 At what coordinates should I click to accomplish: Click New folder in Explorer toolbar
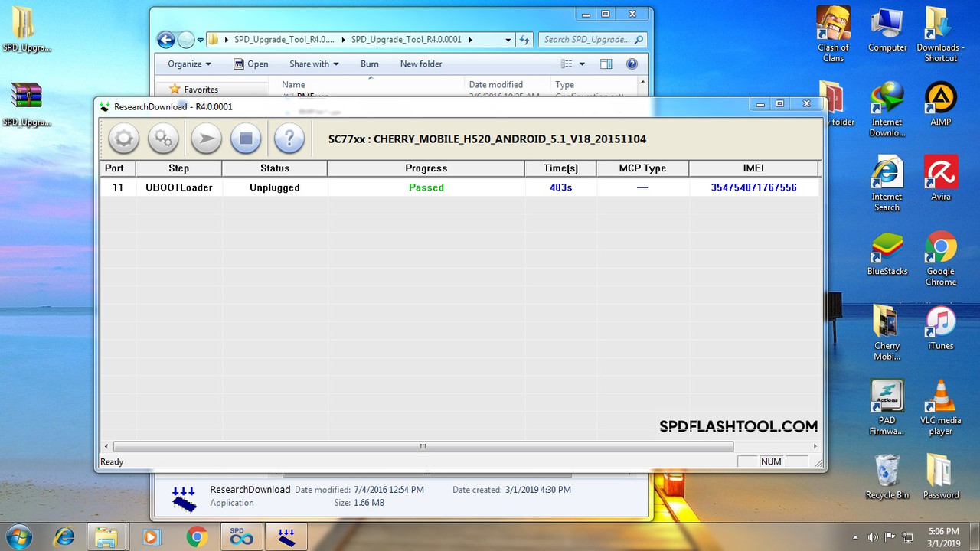pyautogui.click(x=421, y=64)
